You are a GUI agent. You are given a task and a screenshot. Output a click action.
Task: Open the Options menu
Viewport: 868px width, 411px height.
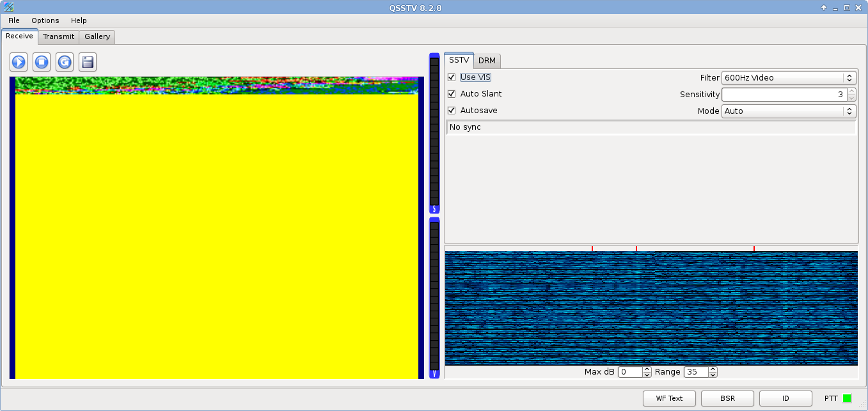[x=45, y=20]
